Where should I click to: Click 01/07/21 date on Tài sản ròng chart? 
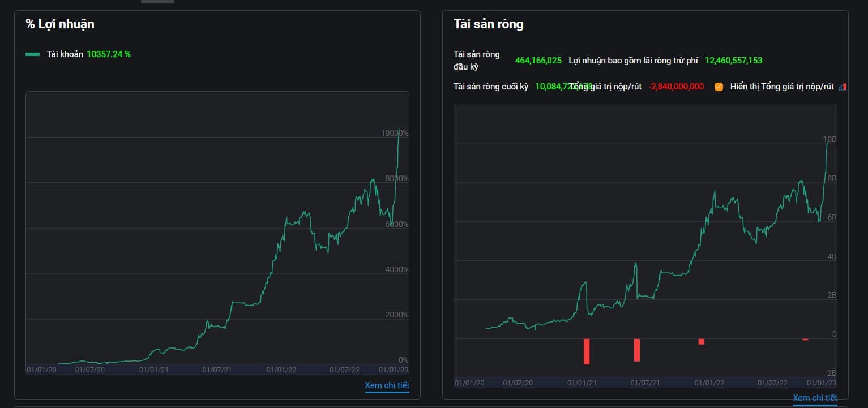(645, 383)
